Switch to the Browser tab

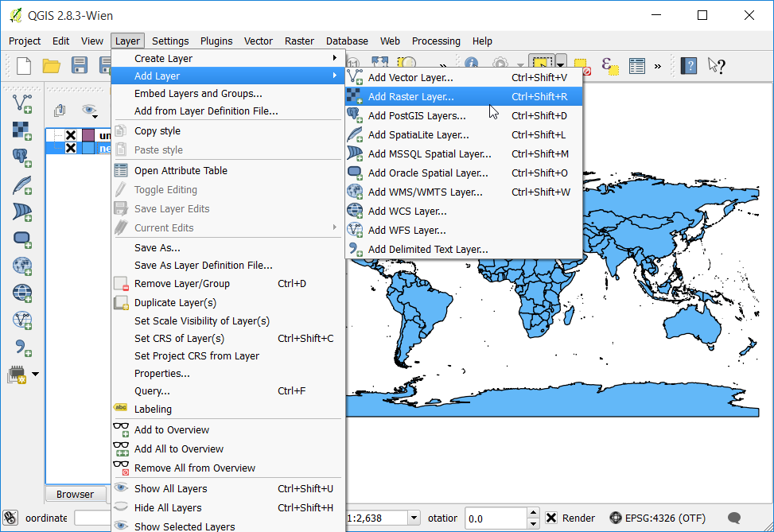(75, 494)
